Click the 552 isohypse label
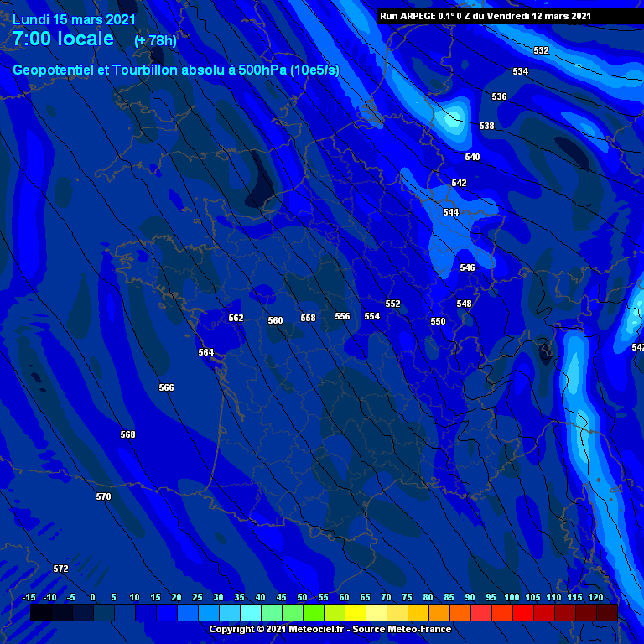The height and width of the screenshot is (644, 644). 392,304
